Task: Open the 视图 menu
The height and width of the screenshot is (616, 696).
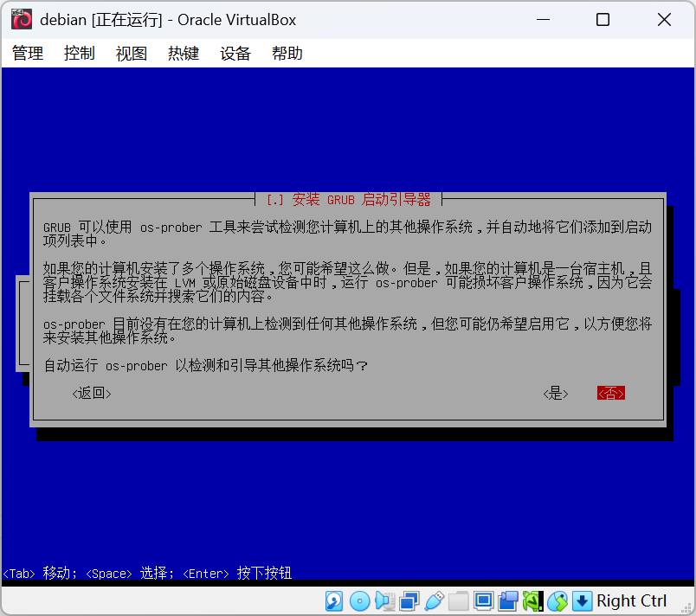Action: (132, 54)
